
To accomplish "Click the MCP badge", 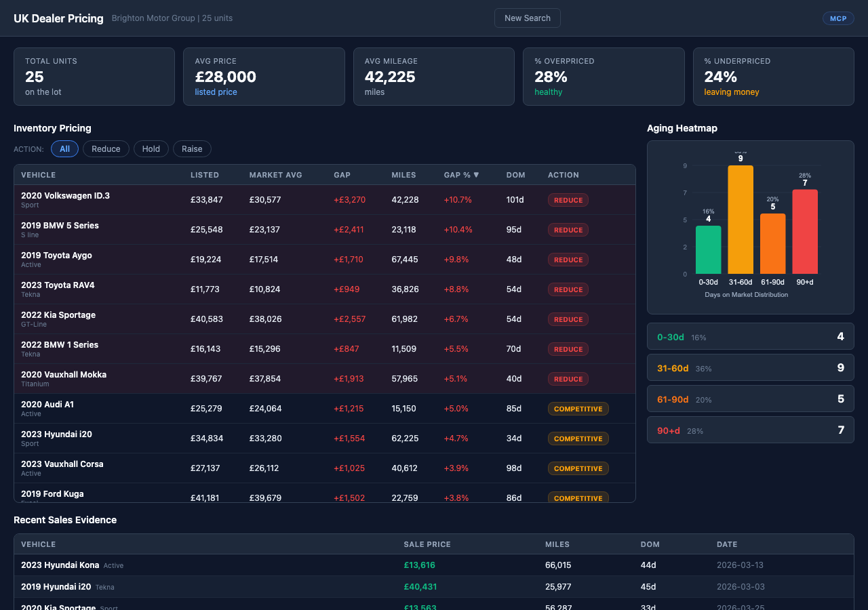I will click(838, 18).
